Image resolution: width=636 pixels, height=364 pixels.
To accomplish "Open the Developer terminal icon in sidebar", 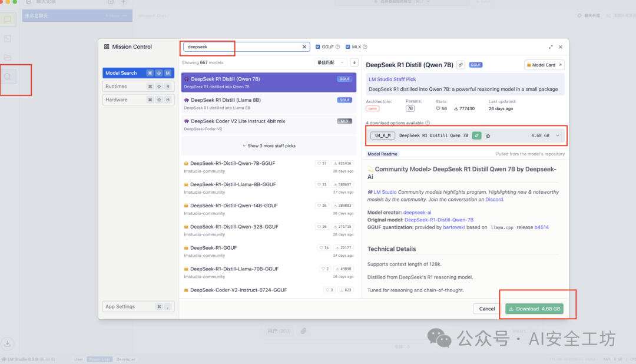I will (x=8, y=38).
